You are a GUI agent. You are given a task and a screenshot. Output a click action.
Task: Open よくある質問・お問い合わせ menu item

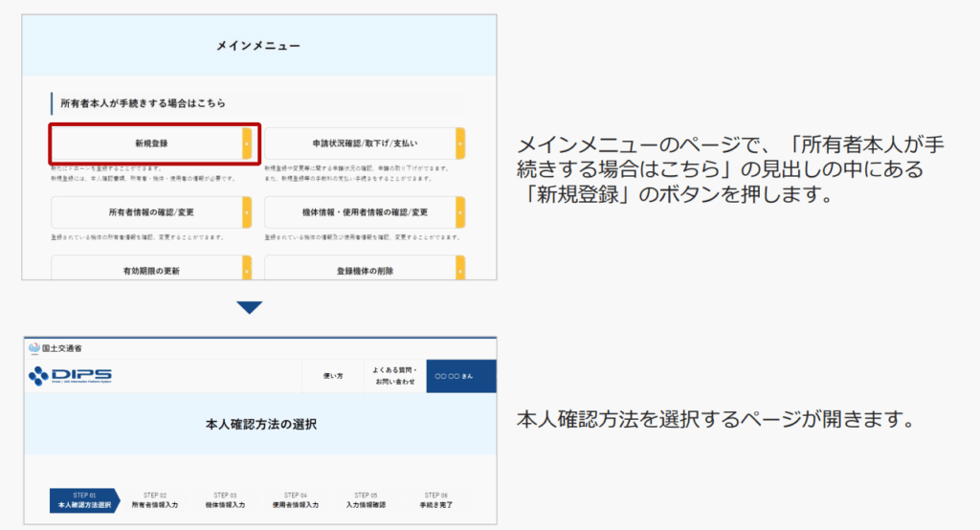[395, 376]
